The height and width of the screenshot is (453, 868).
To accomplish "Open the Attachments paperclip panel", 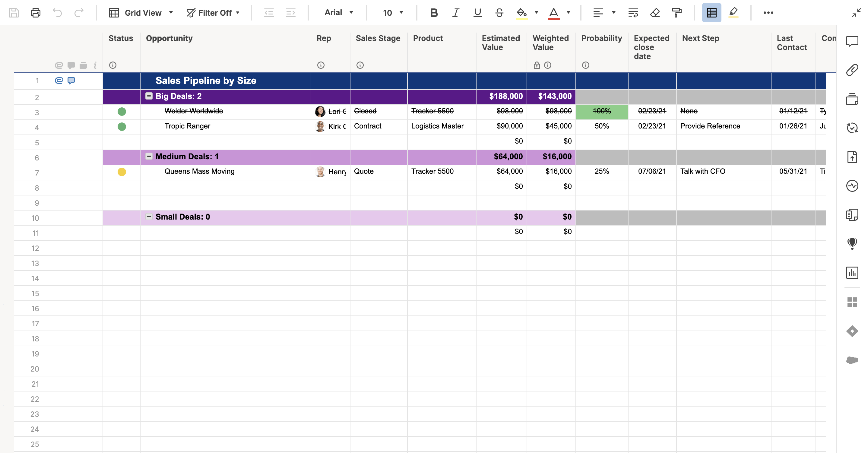I will pos(852,70).
